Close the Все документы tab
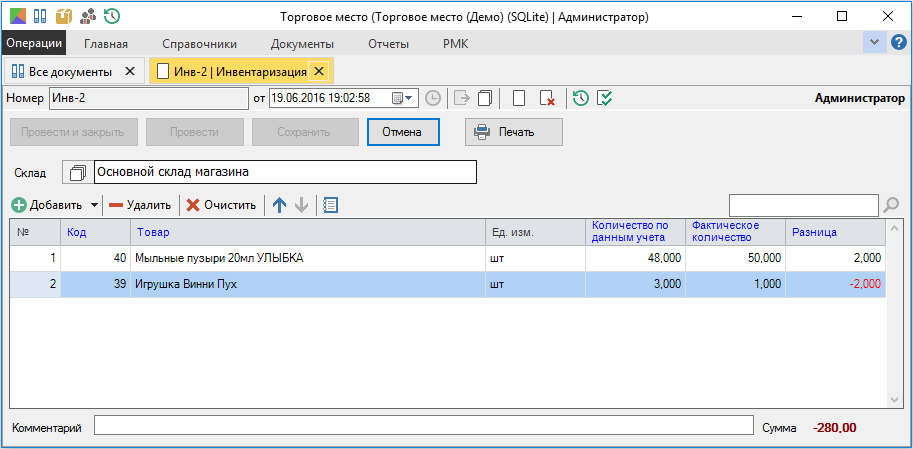 point(130,72)
